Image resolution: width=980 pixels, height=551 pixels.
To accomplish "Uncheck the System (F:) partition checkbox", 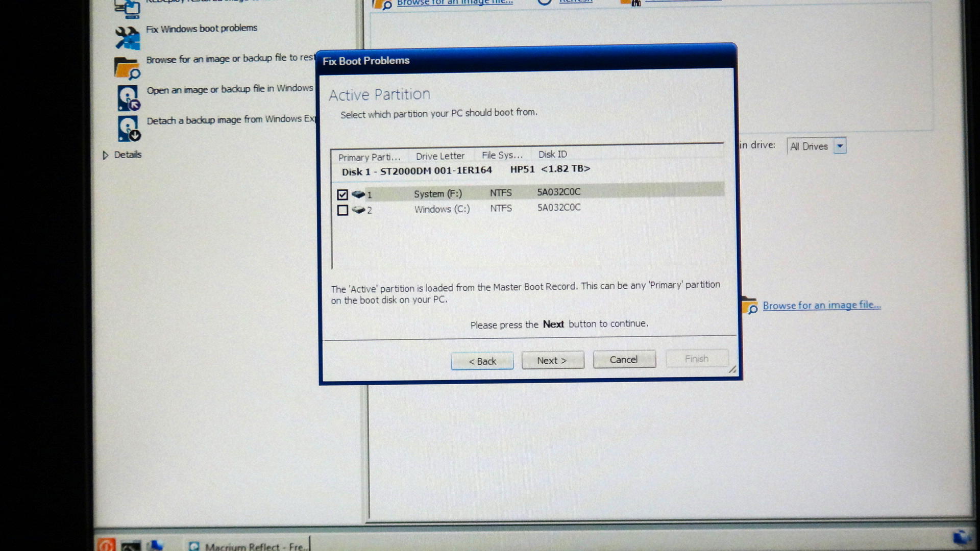I will click(342, 194).
